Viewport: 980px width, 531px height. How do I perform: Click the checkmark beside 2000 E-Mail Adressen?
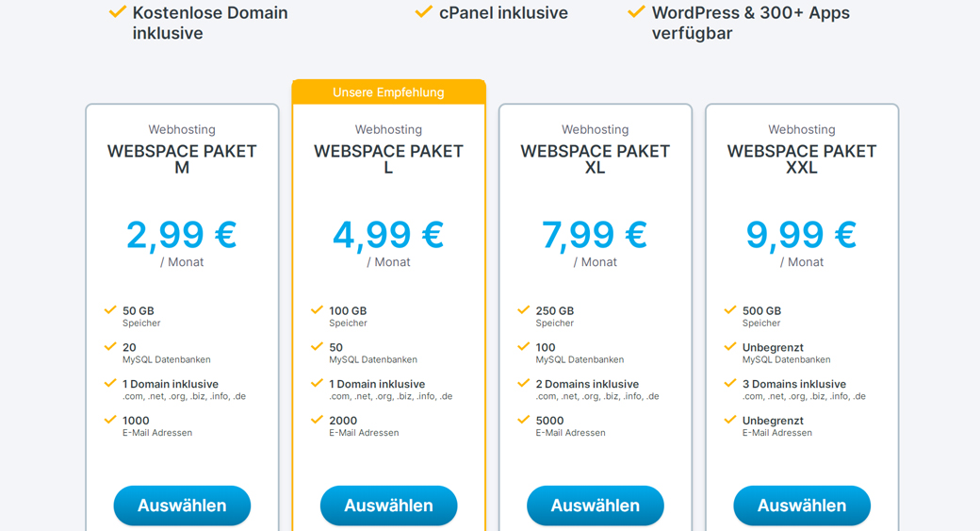pos(317,420)
